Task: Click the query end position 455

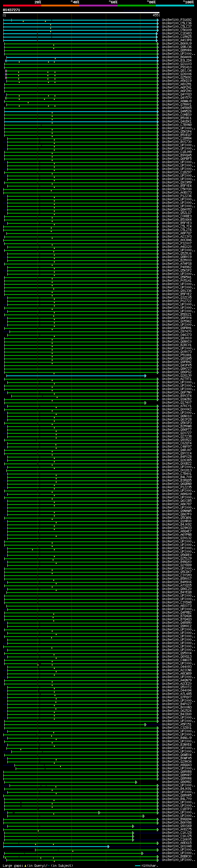Action: click(155, 15)
